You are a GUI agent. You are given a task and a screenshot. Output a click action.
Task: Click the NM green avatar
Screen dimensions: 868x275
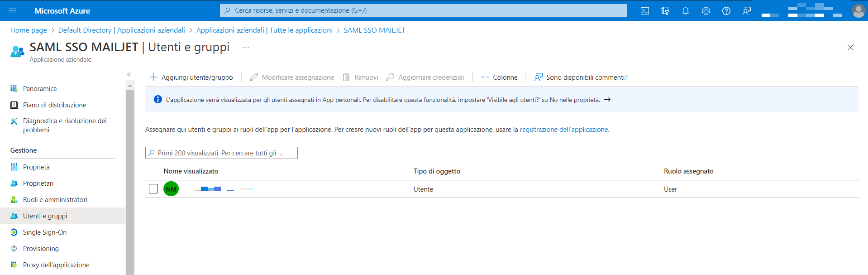(x=171, y=189)
